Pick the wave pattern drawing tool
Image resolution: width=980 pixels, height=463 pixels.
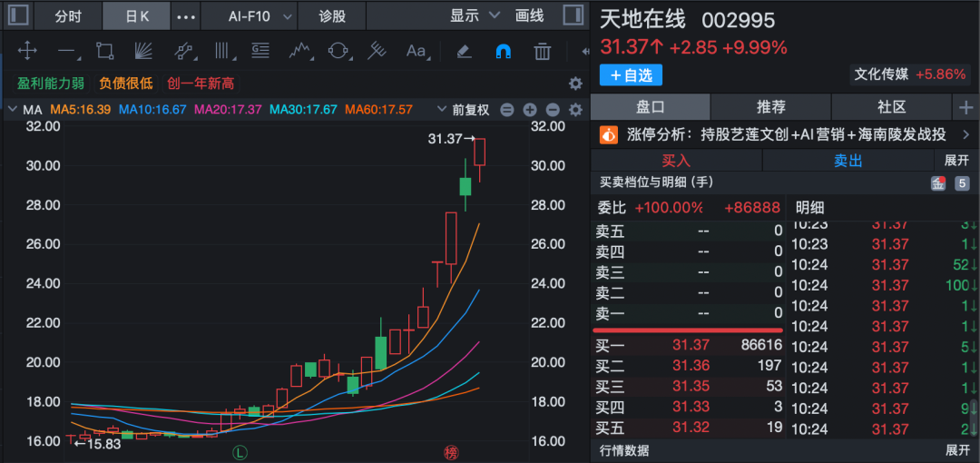point(300,51)
